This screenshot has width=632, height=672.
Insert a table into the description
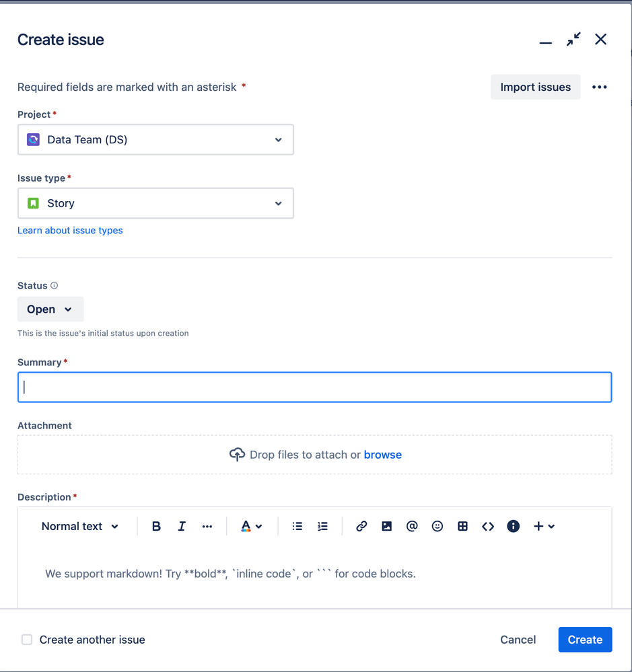[462, 527]
